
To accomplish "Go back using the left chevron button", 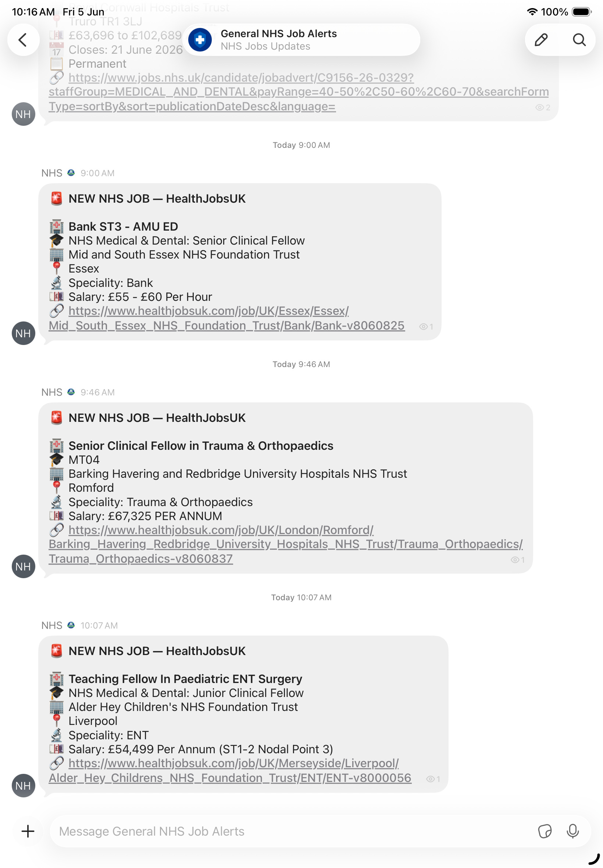I will [24, 40].
